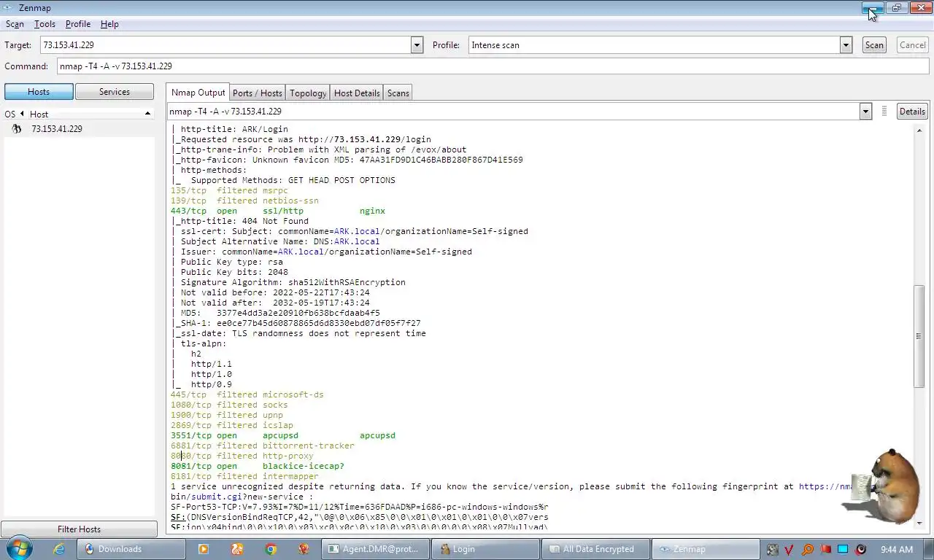Click the 8081/tcp open blackice-icecap? line
The image size is (934, 560).
coord(258,466)
